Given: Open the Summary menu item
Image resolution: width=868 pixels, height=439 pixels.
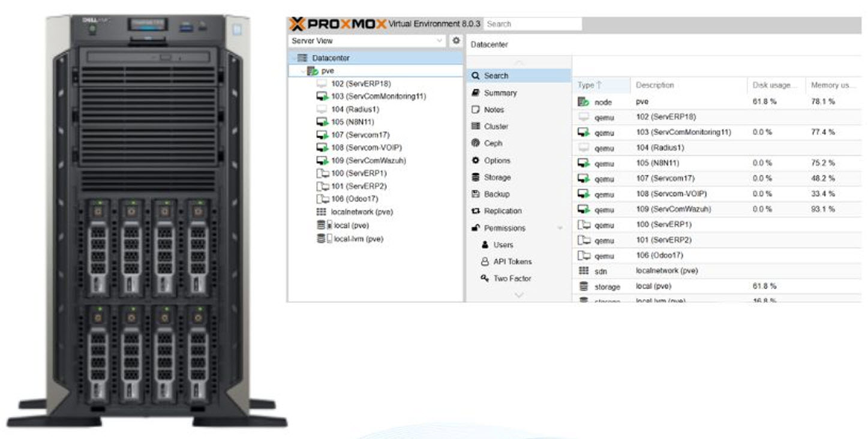Looking at the screenshot, I should [x=500, y=93].
